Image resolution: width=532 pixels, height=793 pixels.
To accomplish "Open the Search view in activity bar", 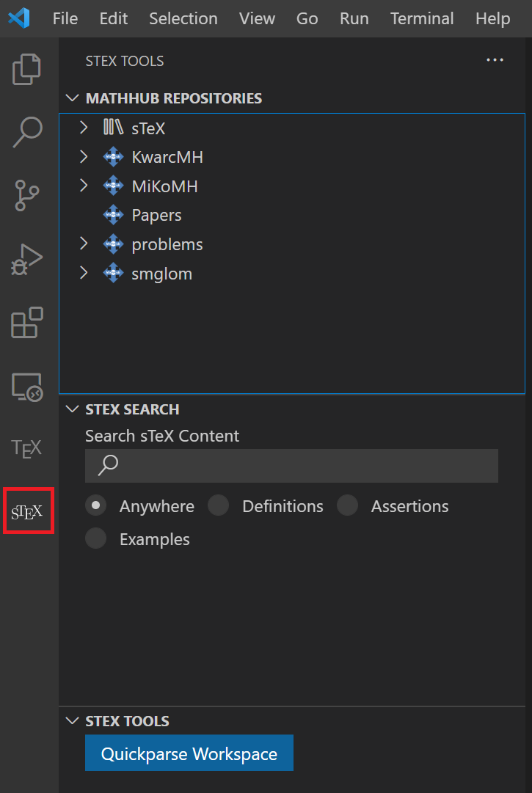I will (x=28, y=133).
